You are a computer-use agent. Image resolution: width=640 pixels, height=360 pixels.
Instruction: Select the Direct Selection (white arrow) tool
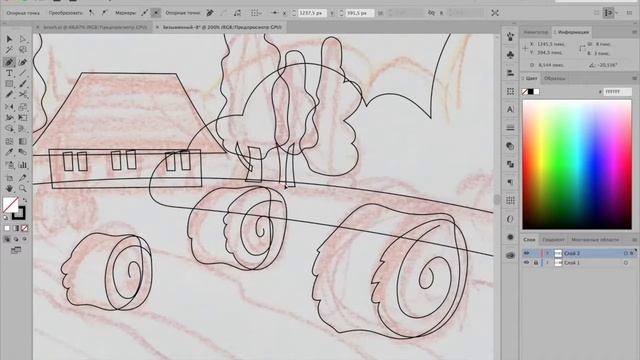click(x=23, y=39)
